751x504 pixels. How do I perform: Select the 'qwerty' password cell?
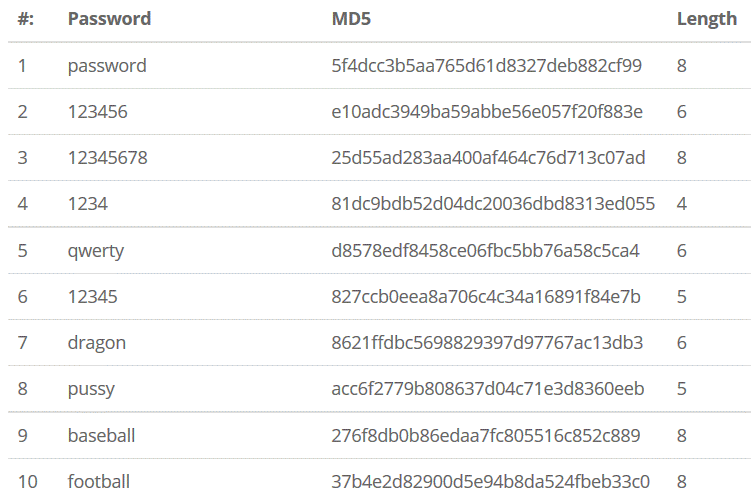pos(95,251)
